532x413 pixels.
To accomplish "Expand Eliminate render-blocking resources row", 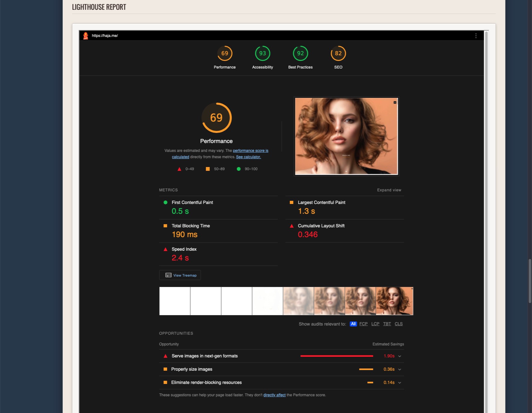I will tap(399, 383).
